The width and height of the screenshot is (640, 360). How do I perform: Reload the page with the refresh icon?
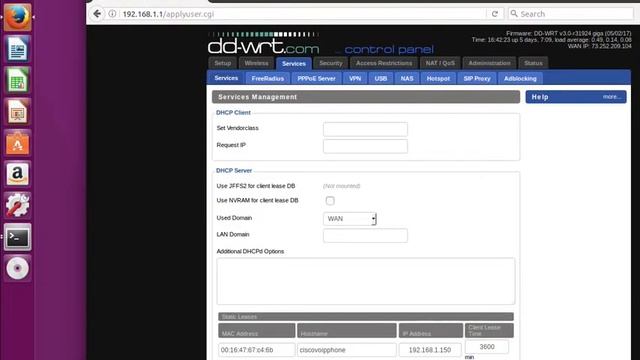click(495, 14)
